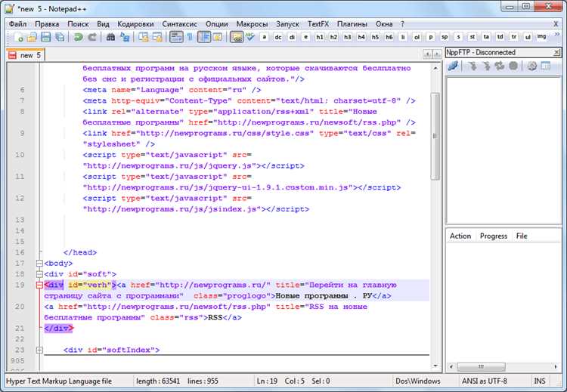Screen dimensions: 567x392
Task: Click the Undo green arrow icon
Action: (x=78, y=37)
